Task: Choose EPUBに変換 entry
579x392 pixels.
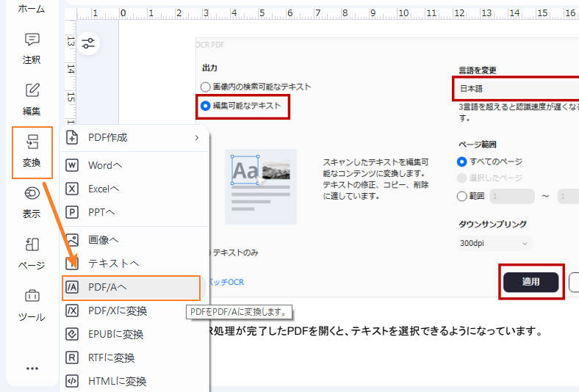Action: point(134,334)
